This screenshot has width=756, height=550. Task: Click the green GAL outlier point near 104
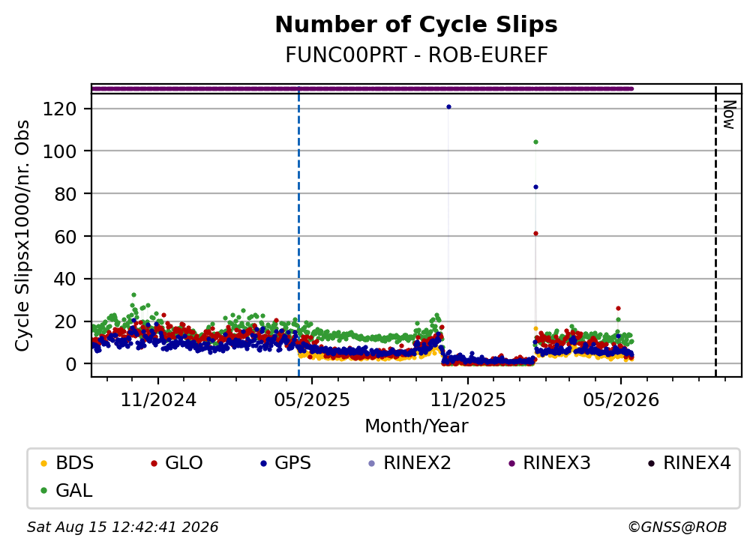(x=535, y=142)
